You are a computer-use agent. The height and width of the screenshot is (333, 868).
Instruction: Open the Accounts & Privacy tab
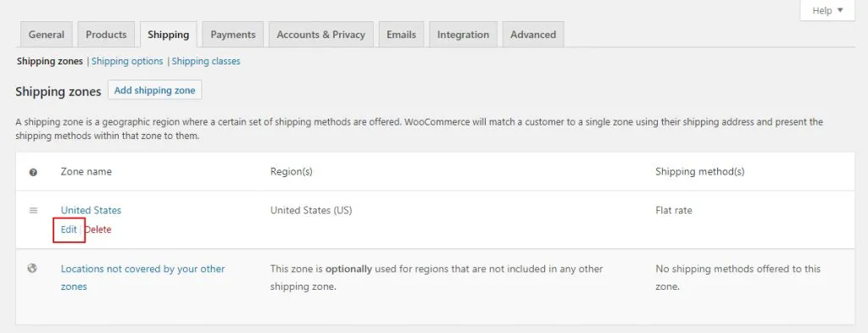(x=321, y=34)
